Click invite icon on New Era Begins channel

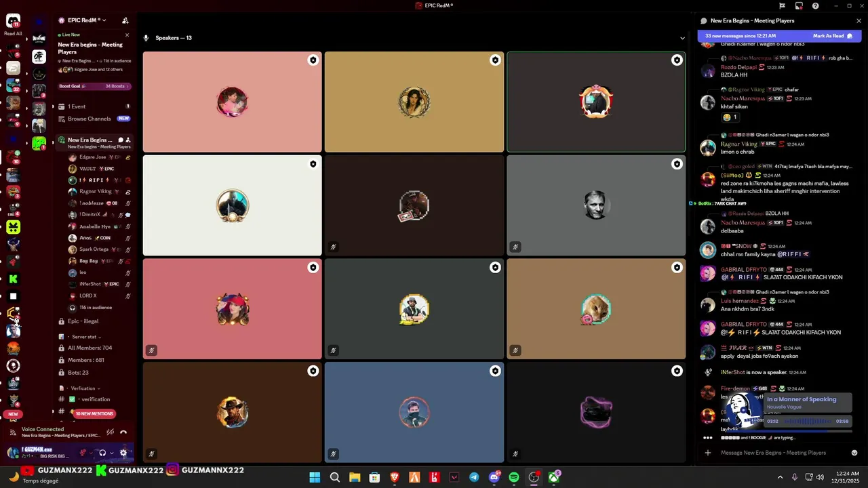click(128, 140)
